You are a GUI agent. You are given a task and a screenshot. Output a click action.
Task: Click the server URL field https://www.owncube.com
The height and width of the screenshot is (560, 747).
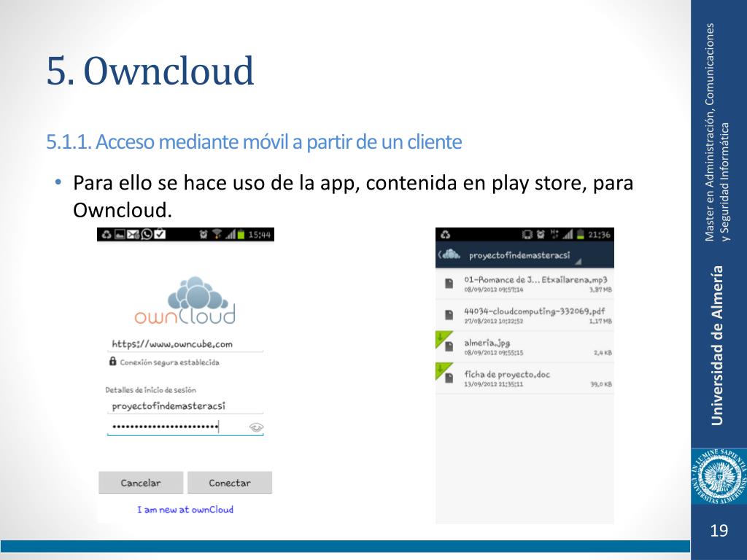coord(185,344)
